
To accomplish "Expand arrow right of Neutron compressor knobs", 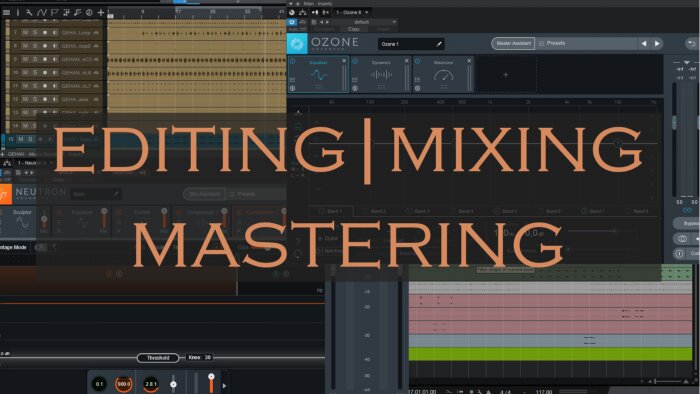I will pyautogui.click(x=224, y=386).
